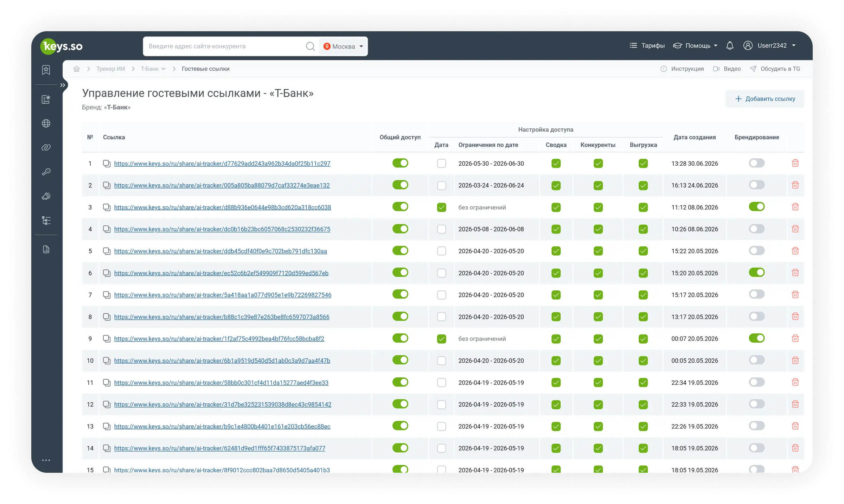
Task: Click the Гостевые ссылки breadcrumb
Action: click(x=205, y=69)
